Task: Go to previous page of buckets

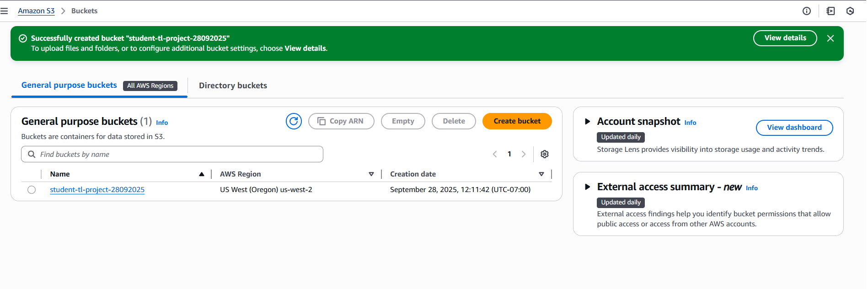Action: pos(495,154)
